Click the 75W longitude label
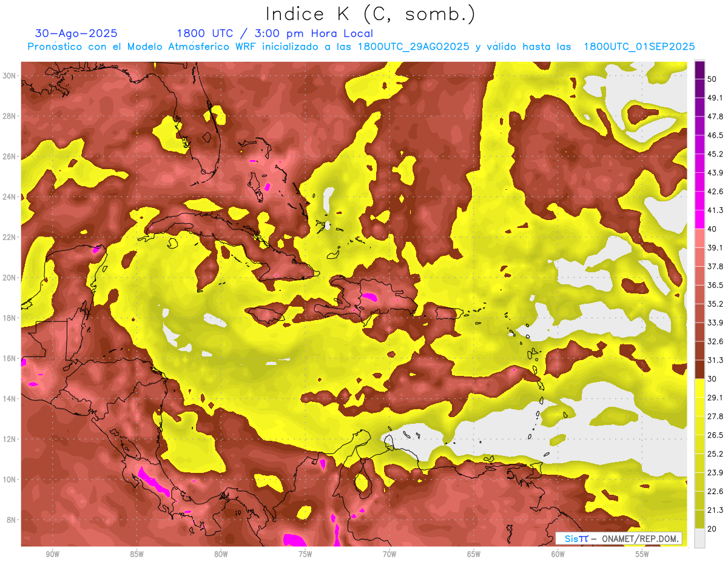Image resolution: width=728 pixels, height=562 pixels. pyautogui.click(x=305, y=554)
